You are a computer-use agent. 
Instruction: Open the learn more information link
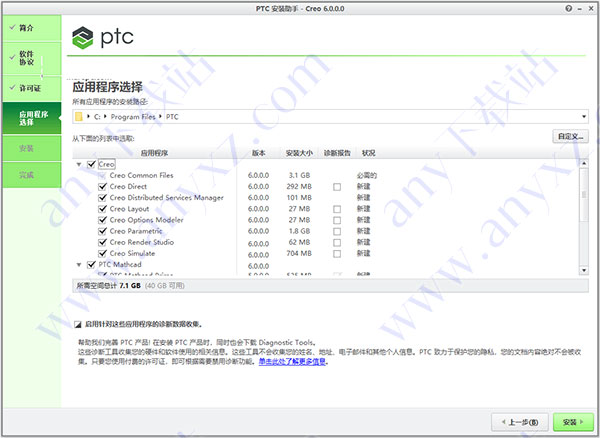(x=292, y=361)
